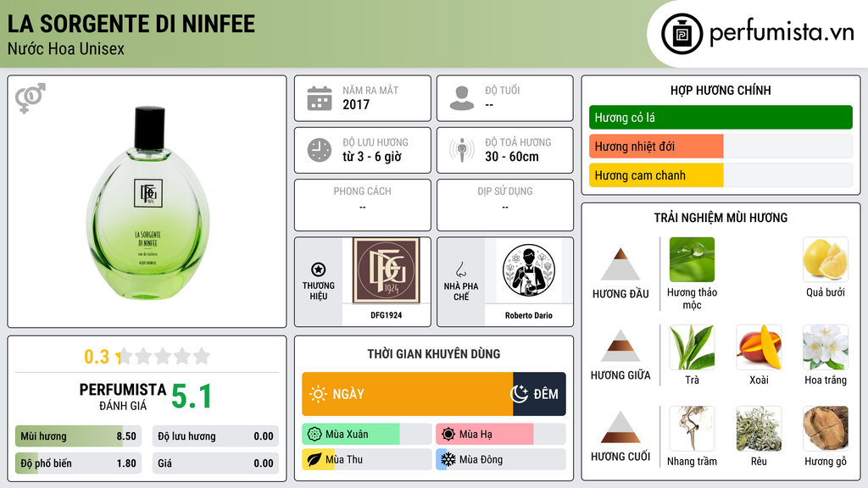Open the Hương gỗ note image
868x488 pixels.
(x=826, y=428)
